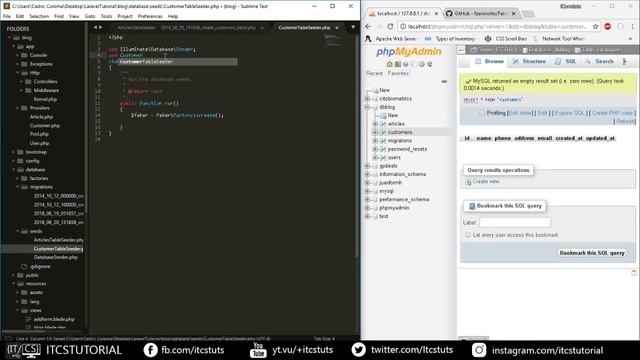Click Sublime tab navigation right arrow
This screenshot has height=360, width=640.
tap(100, 27)
